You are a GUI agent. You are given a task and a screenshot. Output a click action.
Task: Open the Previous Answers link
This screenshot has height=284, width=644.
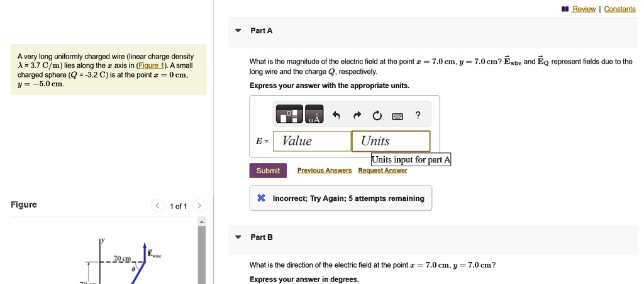tap(325, 170)
